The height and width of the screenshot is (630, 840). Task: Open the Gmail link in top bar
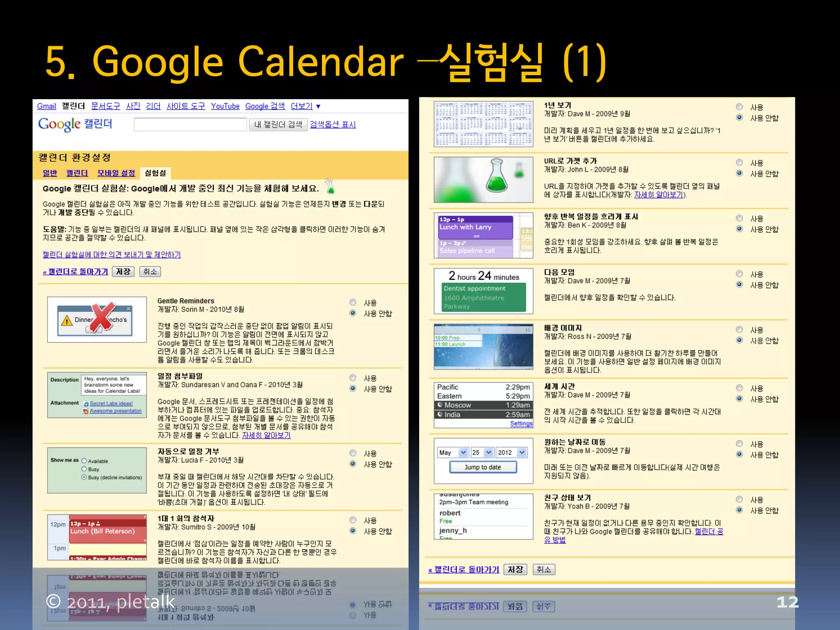coord(46,106)
